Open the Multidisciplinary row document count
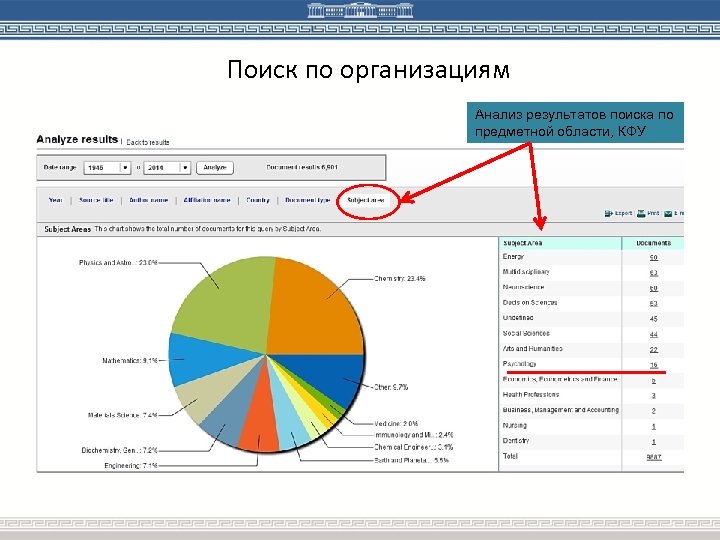 (653, 273)
